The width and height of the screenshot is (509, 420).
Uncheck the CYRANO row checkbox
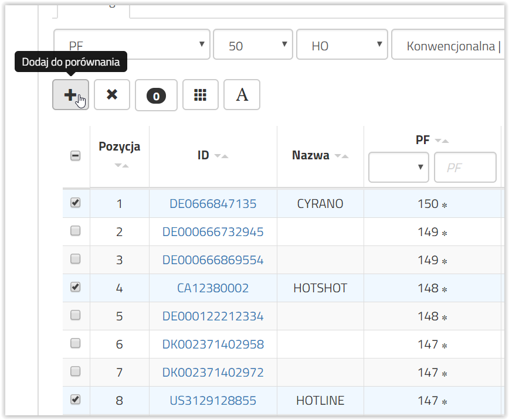tap(75, 203)
